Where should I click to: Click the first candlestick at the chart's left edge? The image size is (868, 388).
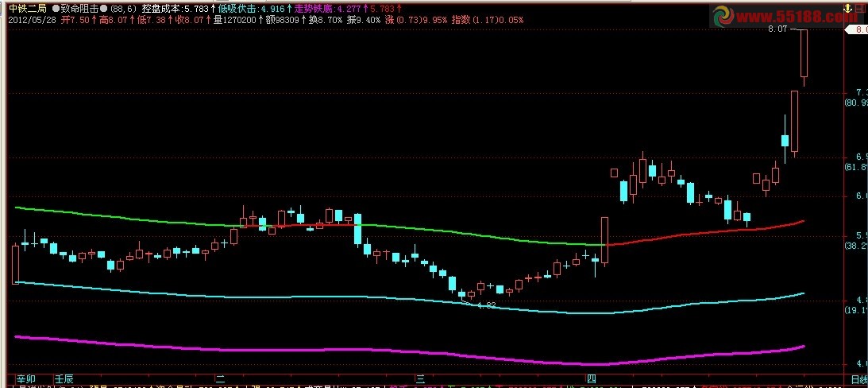16,265
